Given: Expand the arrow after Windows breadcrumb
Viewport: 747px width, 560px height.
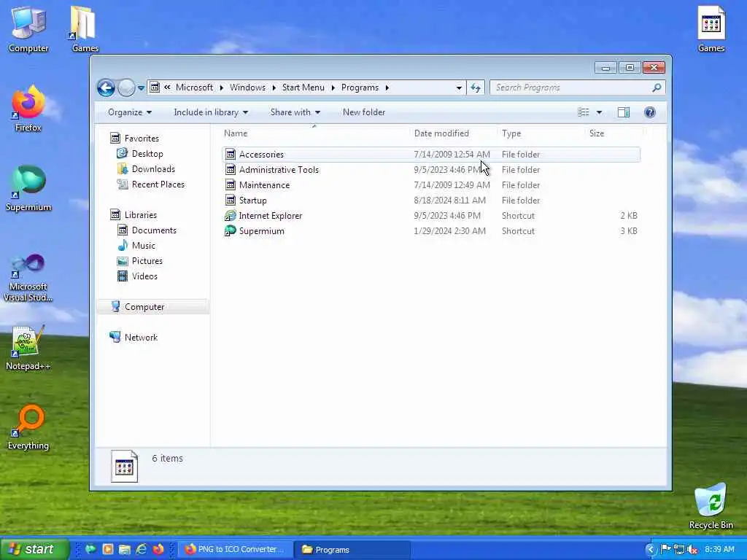Looking at the screenshot, I should [274, 87].
